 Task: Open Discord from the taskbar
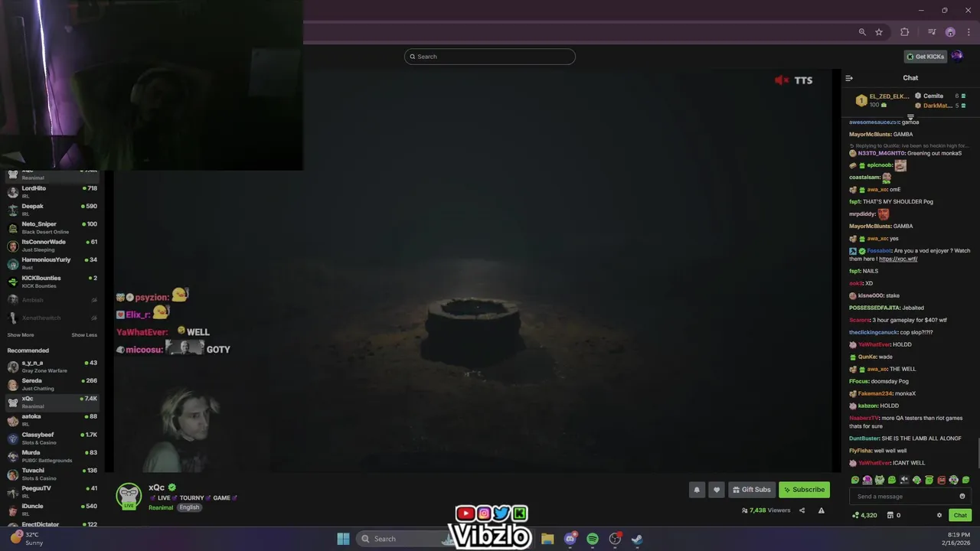coord(570,539)
